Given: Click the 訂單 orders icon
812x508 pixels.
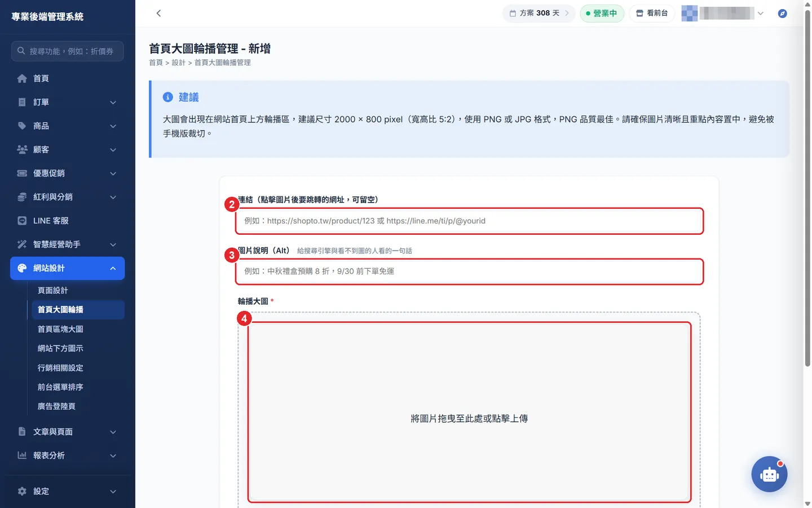Looking at the screenshot, I should tap(22, 102).
